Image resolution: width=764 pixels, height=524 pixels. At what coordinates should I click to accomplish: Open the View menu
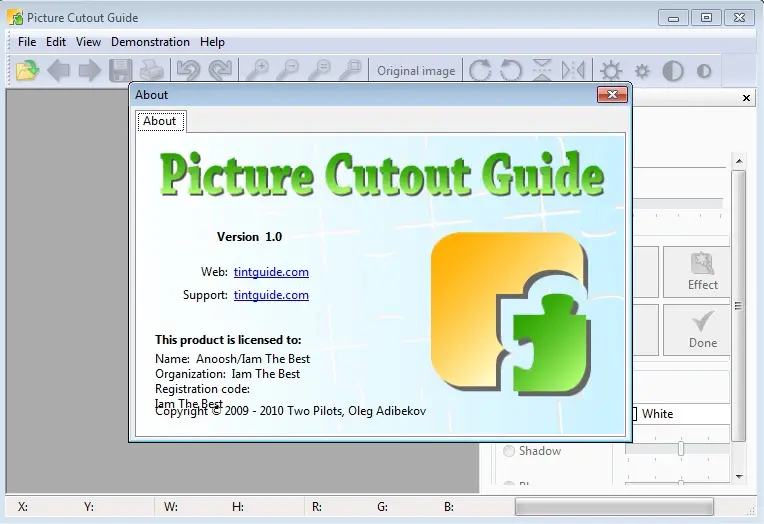[88, 42]
